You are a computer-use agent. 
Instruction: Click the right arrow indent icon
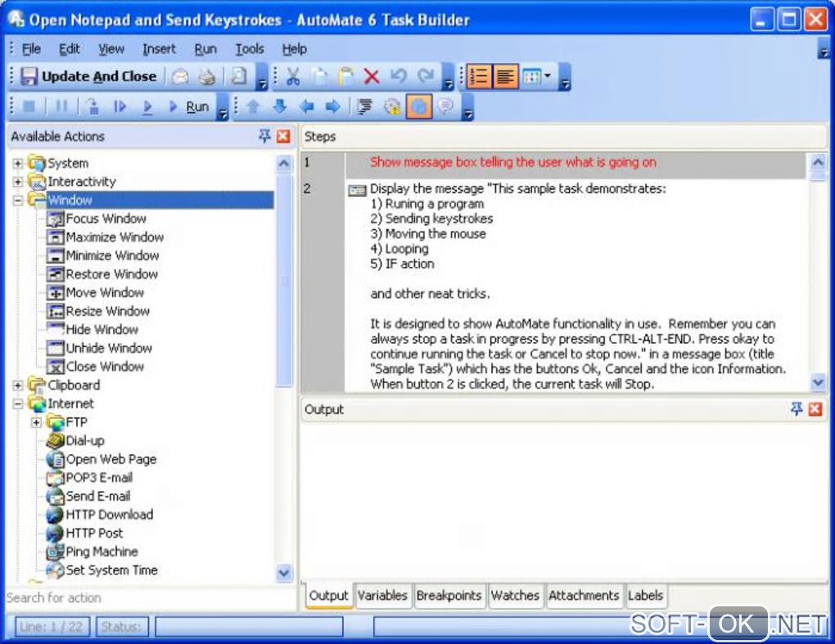[333, 107]
